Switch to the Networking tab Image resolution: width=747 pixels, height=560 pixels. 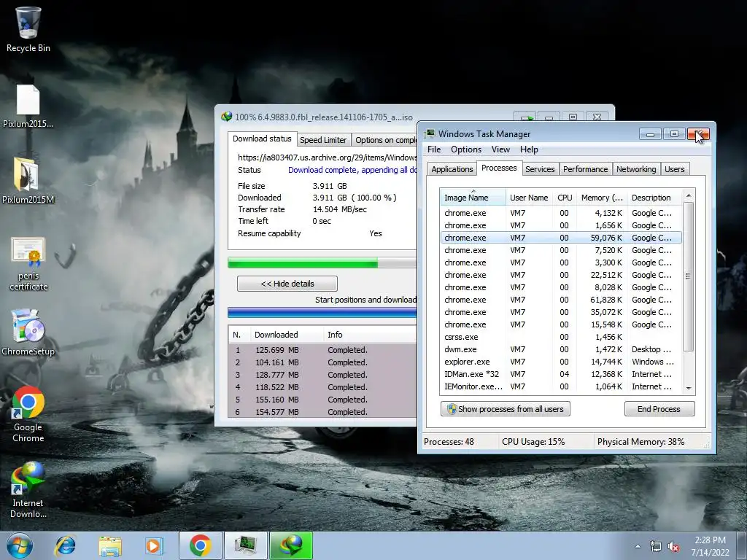[636, 169]
